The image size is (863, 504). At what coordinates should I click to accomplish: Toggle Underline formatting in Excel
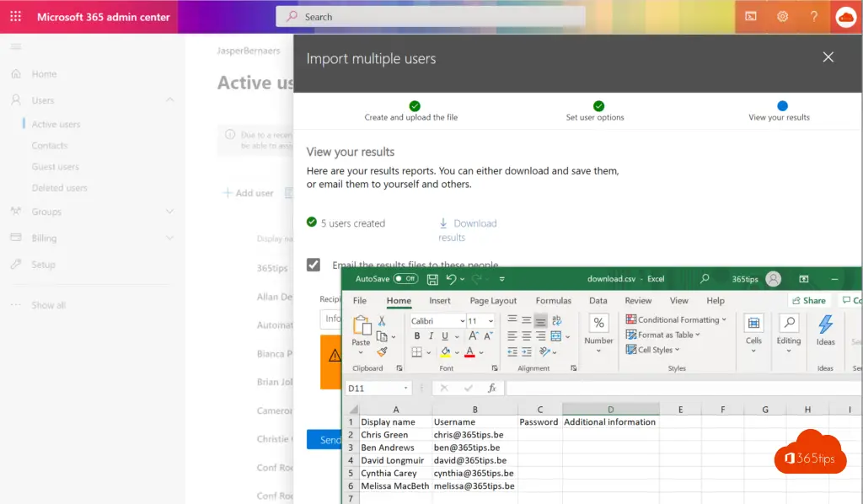tap(445, 335)
